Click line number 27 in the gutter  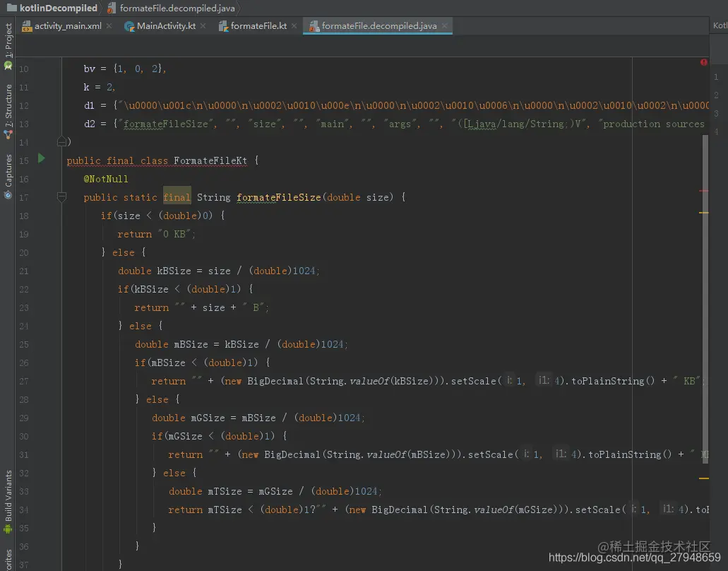(24, 382)
